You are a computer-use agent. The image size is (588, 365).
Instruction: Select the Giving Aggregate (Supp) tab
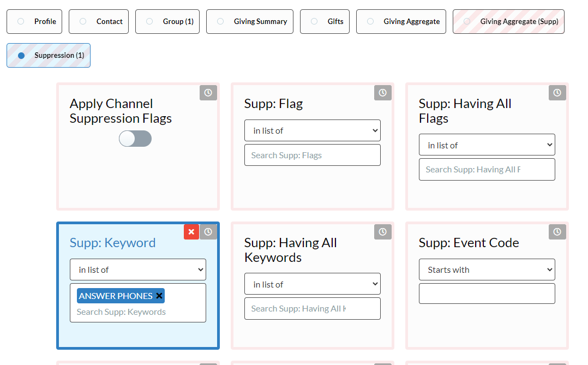(x=508, y=21)
